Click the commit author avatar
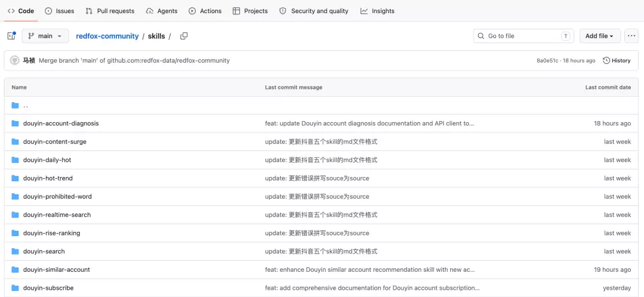Image resolution: width=644 pixels, height=297 pixels. click(x=15, y=60)
